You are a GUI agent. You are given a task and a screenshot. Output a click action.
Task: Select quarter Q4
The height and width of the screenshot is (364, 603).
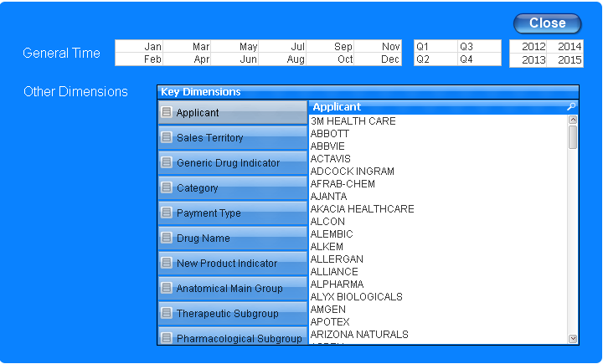point(480,59)
